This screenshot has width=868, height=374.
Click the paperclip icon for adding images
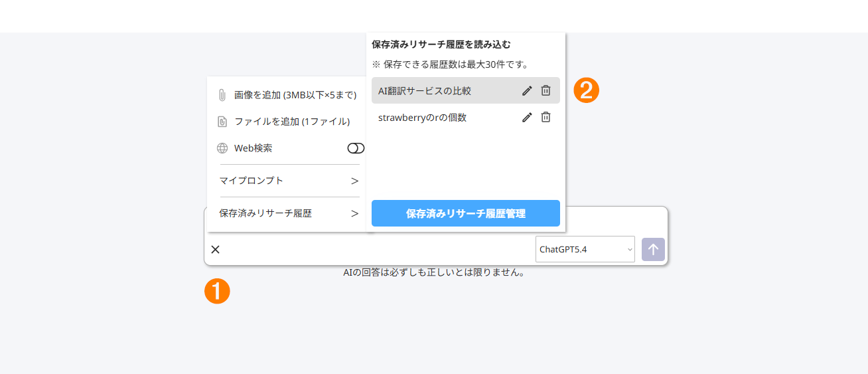click(222, 95)
